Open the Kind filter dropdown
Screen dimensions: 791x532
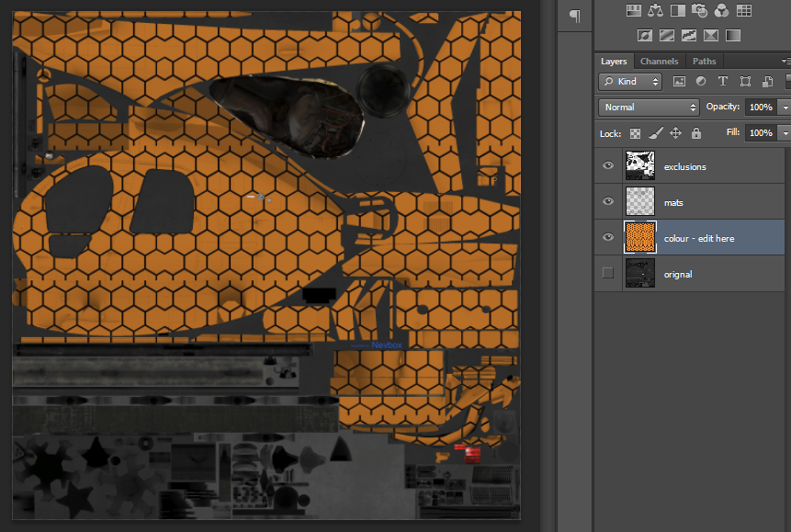(x=630, y=82)
